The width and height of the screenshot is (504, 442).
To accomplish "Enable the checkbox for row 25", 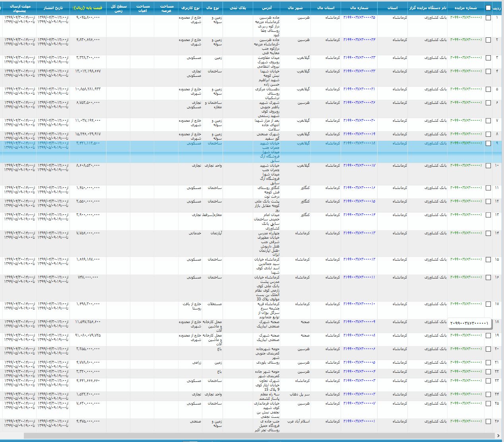I will pyautogui.click(x=488, y=403).
